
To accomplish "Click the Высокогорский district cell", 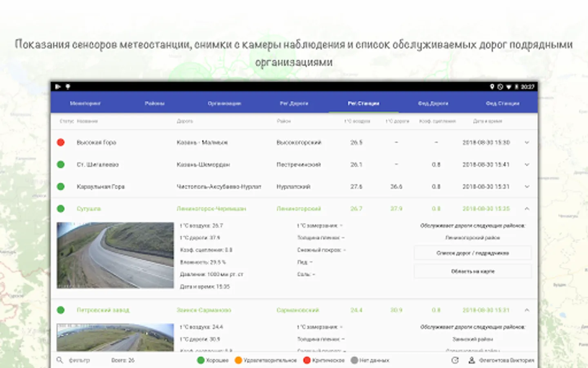I will [299, 142].
